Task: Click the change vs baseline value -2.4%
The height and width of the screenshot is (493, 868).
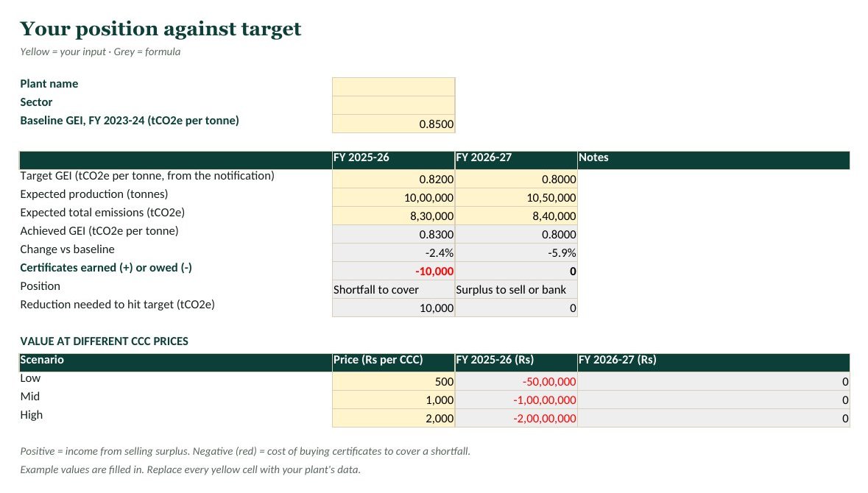Action: tap(394, 252)
